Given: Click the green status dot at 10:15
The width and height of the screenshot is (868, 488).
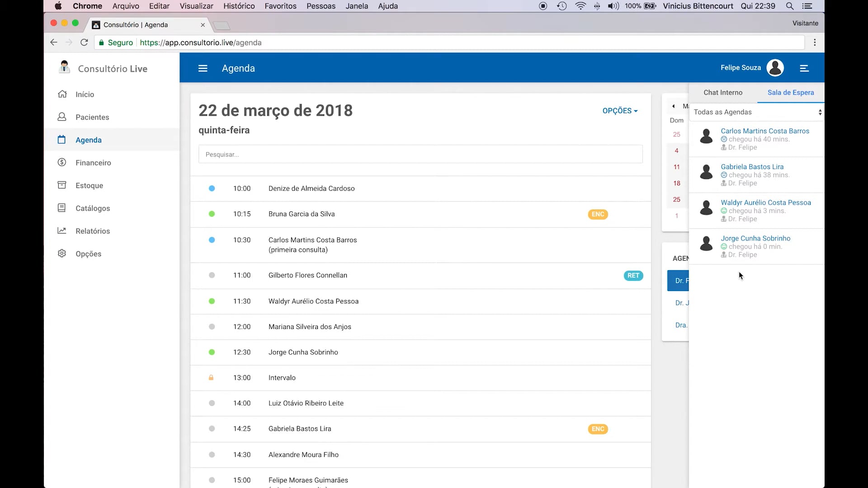Looking at the screenshot, I should (x=212, y=214).
